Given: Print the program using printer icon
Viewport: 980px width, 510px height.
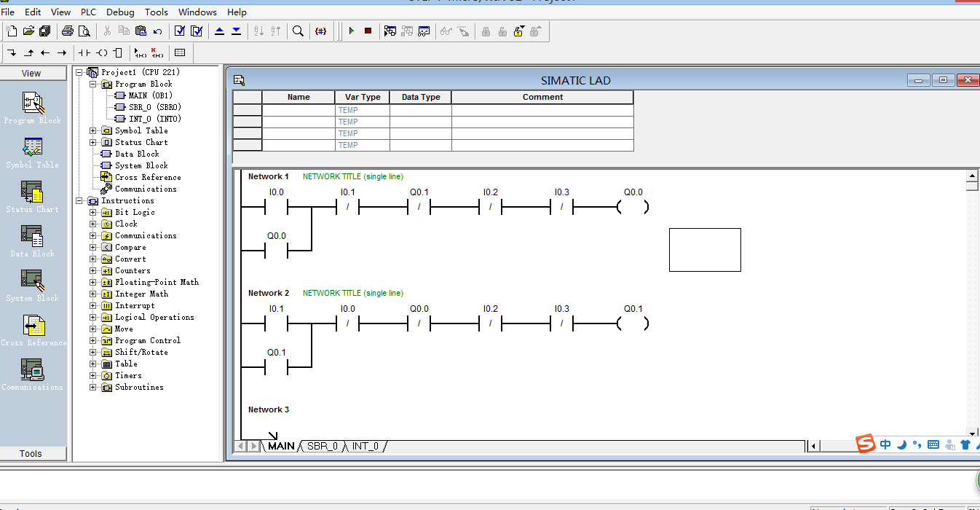Looking at the screenshot, I should click(x=68, y=31).
